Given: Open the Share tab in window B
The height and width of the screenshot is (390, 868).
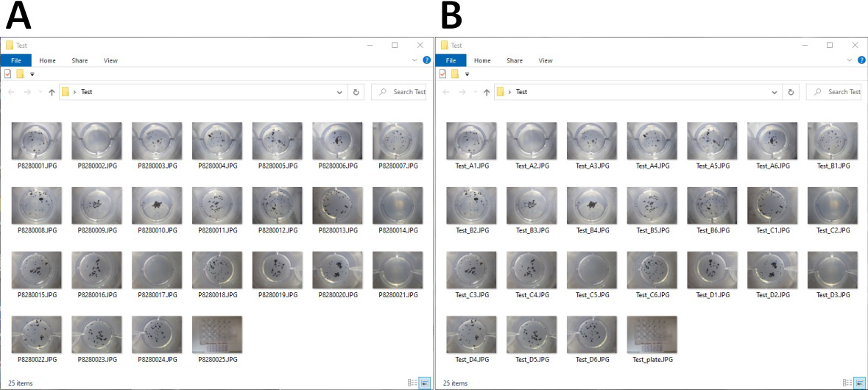Looking at the screenshot, I should point(515,60).
